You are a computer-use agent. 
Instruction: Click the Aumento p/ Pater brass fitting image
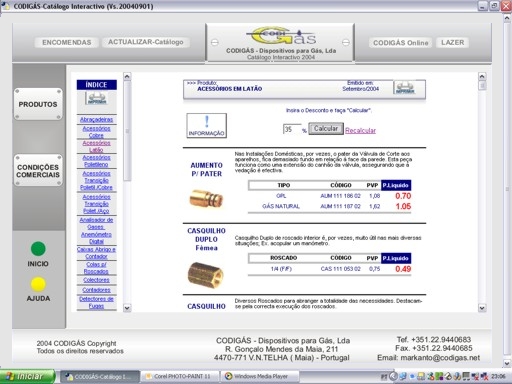click(206, 199)
